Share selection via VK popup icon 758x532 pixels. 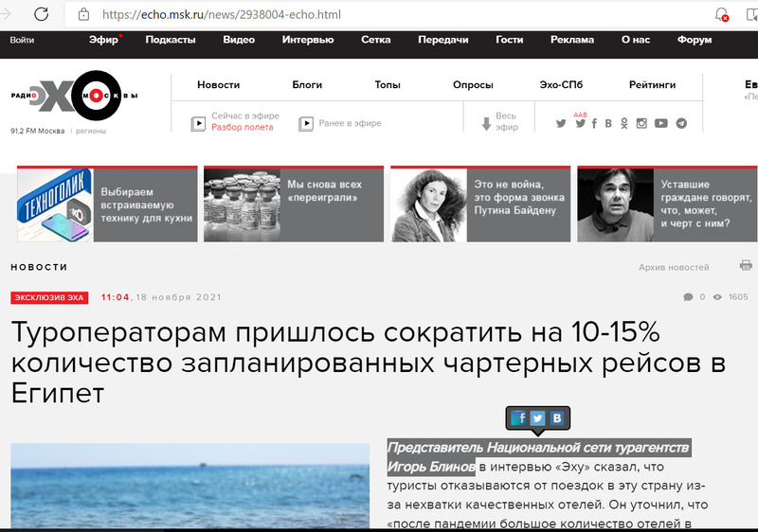(558, 418)
